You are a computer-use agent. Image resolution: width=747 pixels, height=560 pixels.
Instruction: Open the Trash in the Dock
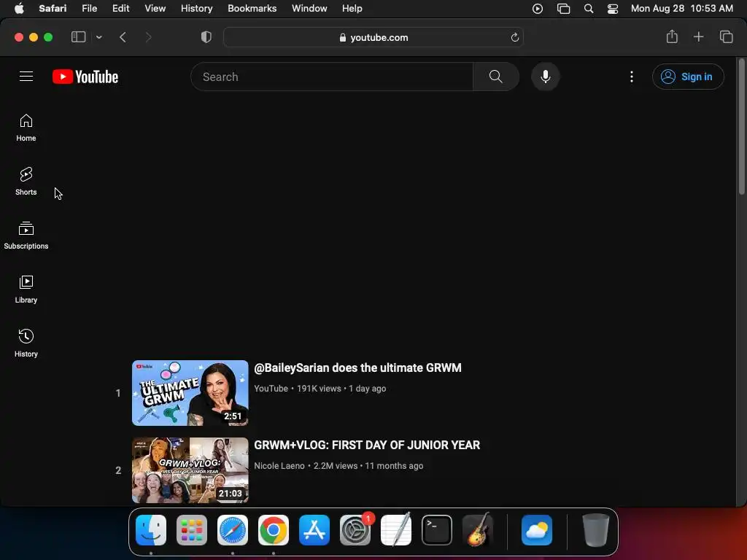(596, 530)
